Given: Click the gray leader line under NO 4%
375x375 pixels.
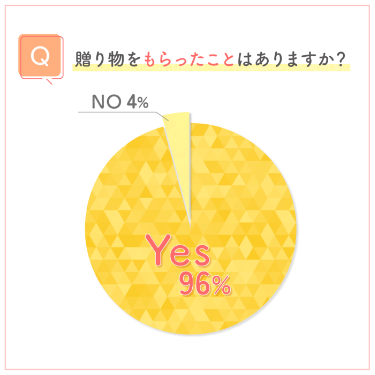Looking at the screenshot, I should pyautogui.click(x=123, y=114).
